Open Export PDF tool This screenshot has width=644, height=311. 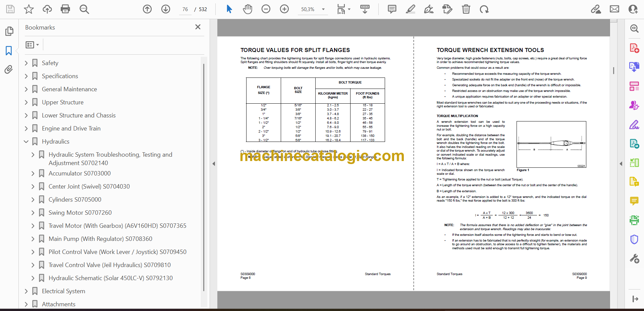pos(634,67)
